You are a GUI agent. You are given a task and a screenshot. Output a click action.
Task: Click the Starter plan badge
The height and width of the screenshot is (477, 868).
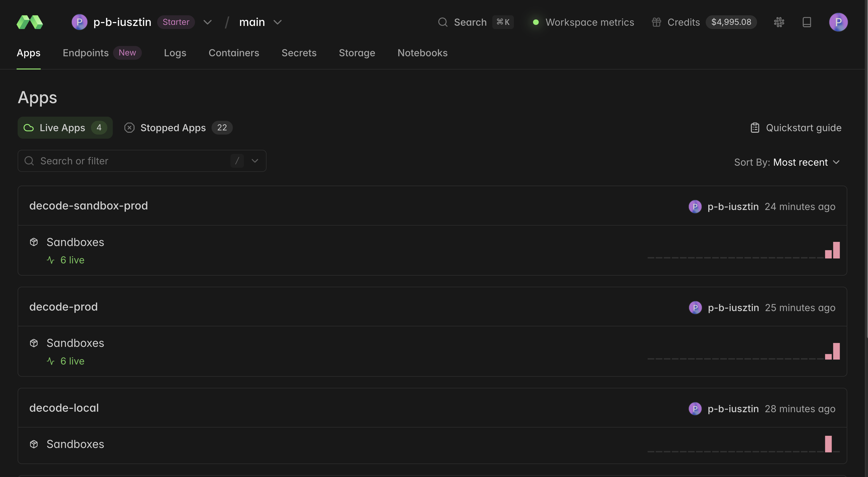point(176,22)
